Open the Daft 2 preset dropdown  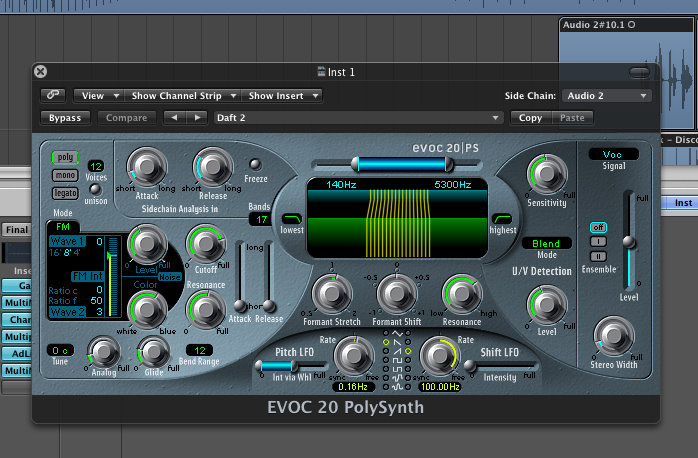click(x=358, y=118)
